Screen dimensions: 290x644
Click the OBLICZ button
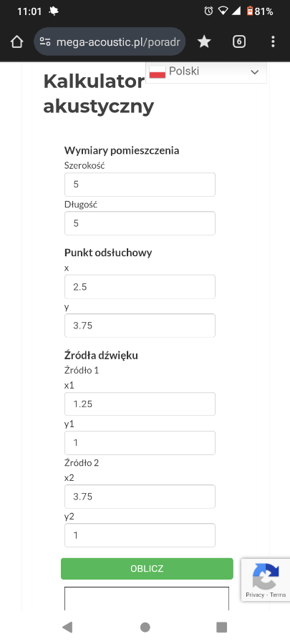click(147, 568)
